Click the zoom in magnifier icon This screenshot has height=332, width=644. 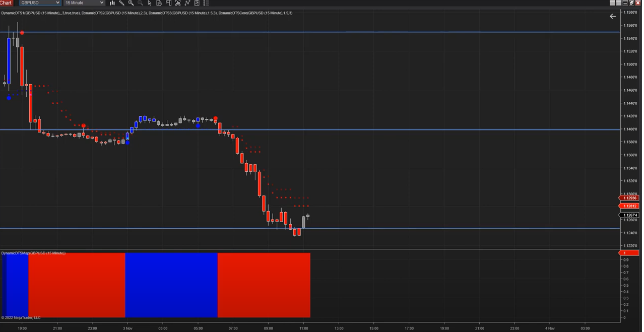click(131, 3)
